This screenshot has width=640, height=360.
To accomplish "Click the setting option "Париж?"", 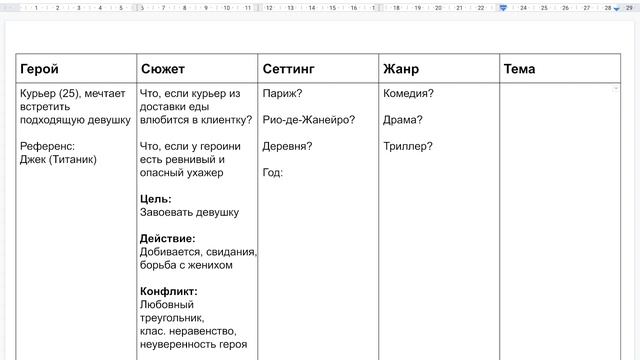I will point(282,93).
